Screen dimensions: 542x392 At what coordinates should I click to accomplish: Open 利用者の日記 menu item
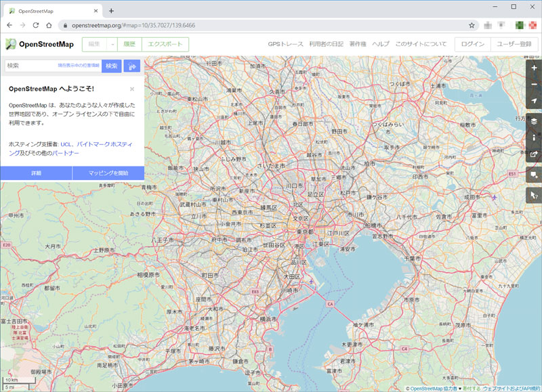(x=326, y=44)
